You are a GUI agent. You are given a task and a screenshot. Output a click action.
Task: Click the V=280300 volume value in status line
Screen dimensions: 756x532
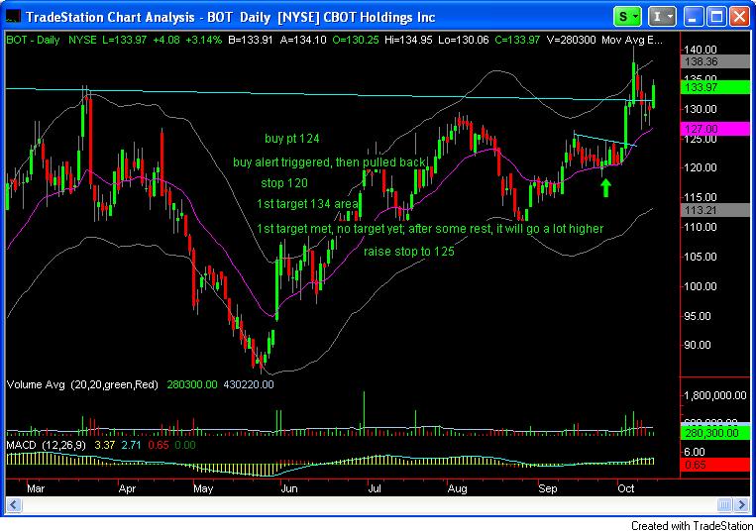571,40
